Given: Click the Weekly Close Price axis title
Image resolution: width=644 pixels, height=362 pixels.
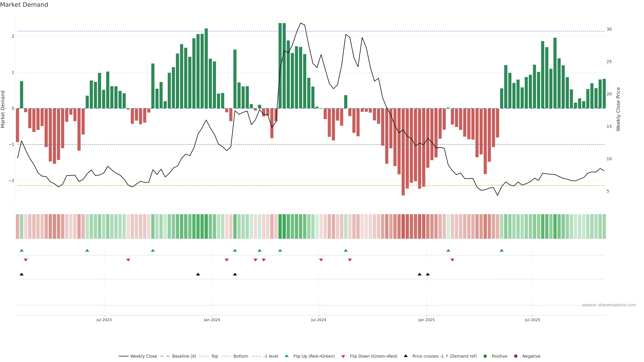Looking at the screenshot, I should coord(618,109).
